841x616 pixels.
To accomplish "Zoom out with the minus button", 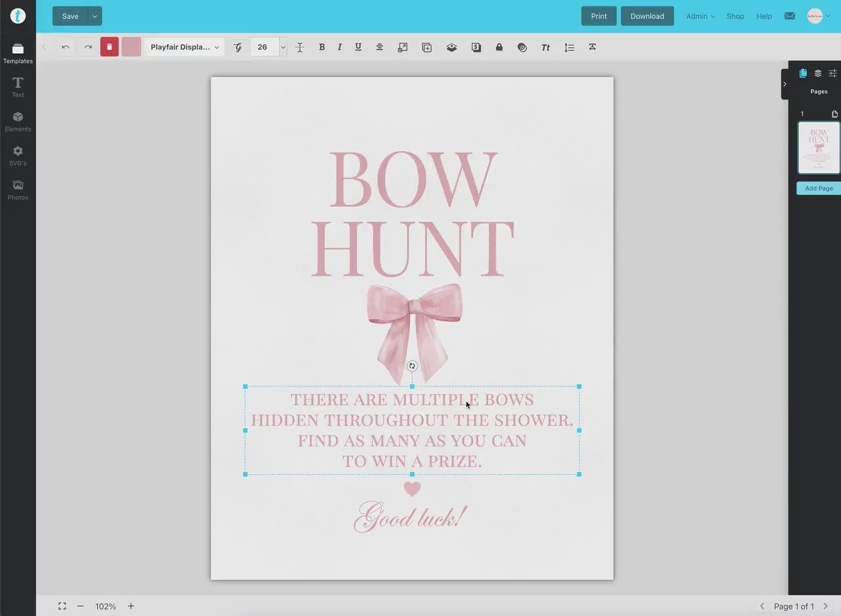I will click(x=80, y=606).
